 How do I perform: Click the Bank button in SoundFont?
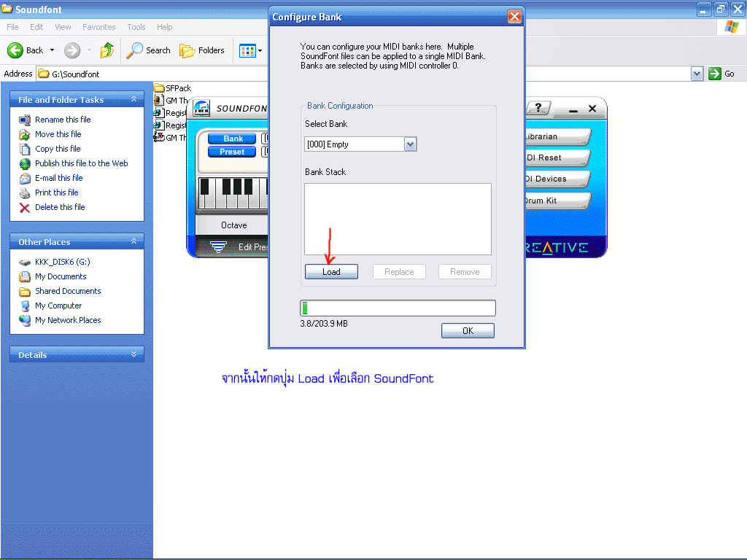tap(232, 139)
